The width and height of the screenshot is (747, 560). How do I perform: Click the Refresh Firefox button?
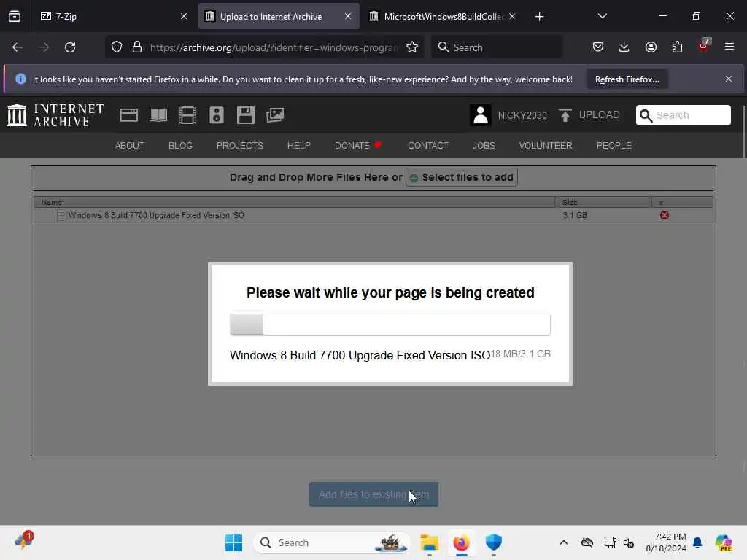[627, 79]
